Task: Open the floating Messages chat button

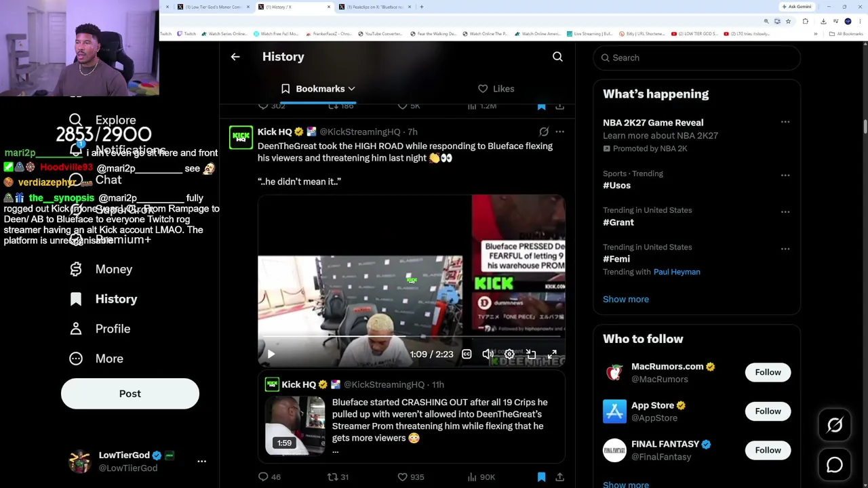Action: pos(835,465)
